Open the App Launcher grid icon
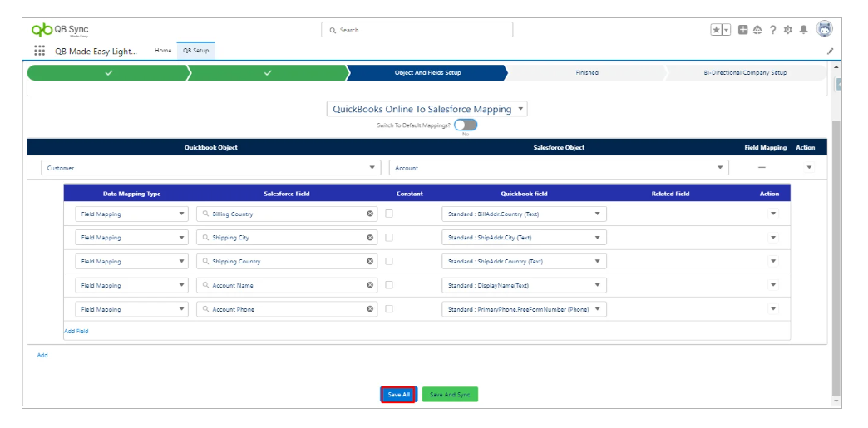 coord(39,51)
